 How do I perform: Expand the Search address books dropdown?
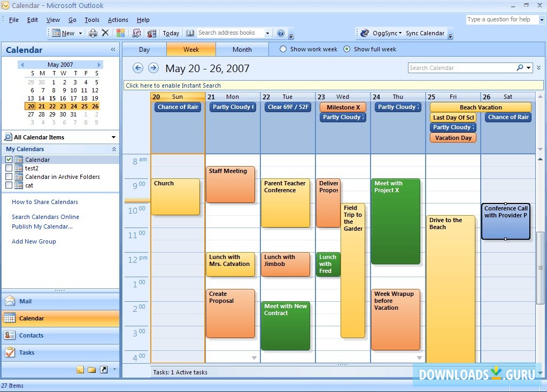tap(267, 33)
